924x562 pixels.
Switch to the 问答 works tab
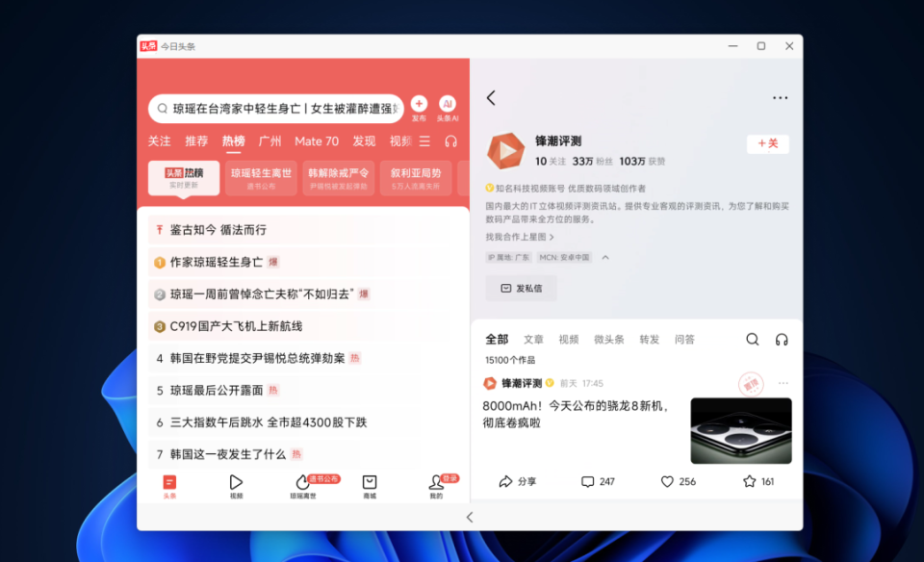(684, 340)
